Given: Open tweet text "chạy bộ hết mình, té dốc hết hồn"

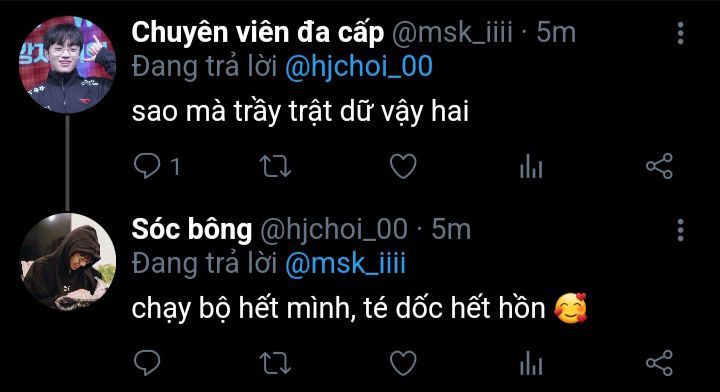Looking at the screenshot, I should 338,308.
